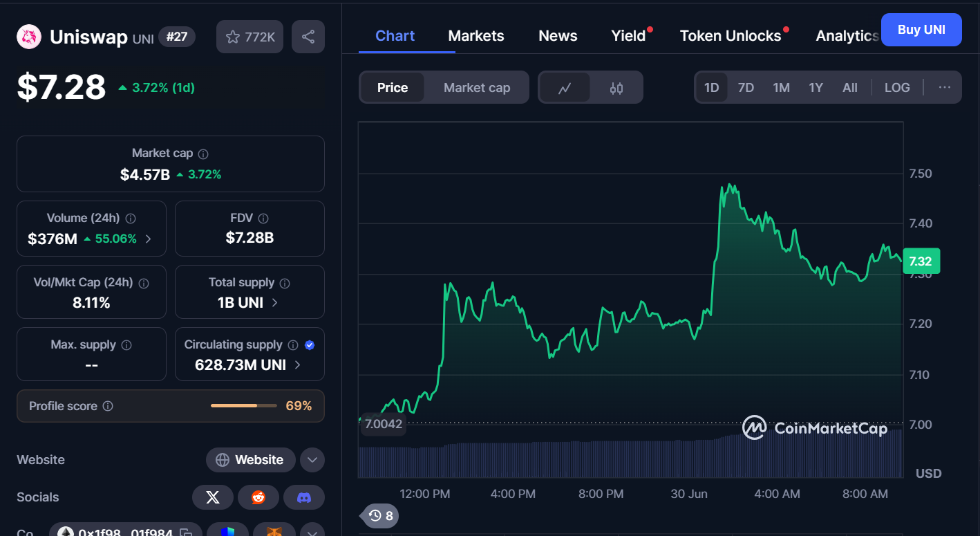The width and height of the screenshot is (980, 536).
Task: Expand the Circulating supply details chevron
Action: (298, 365)
